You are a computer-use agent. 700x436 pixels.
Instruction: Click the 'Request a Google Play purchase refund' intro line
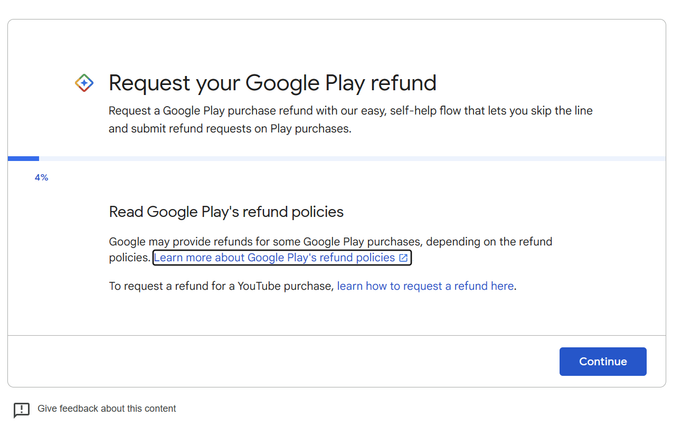point(350,111)
